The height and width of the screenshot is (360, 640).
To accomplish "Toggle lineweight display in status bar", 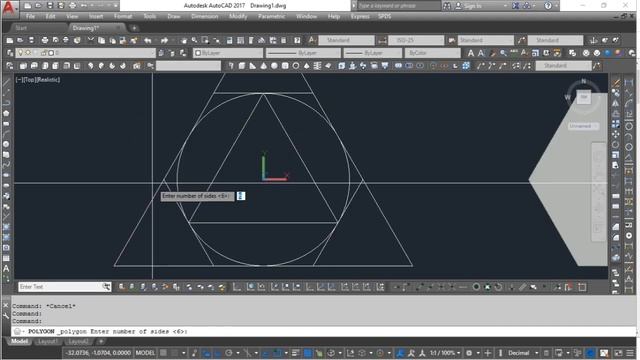I will [296, 353].
